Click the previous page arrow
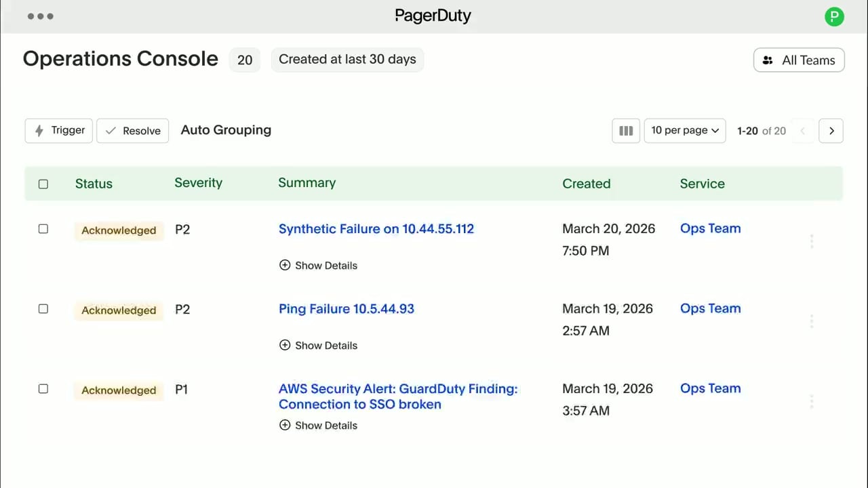Viewport: 868px width, 488px height. click(x=803, y=131)
